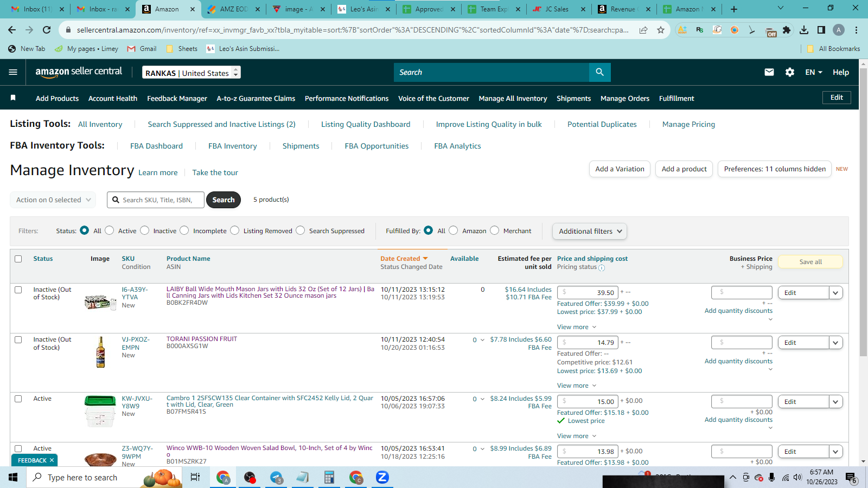
Task: Open the settings gear icon
Action: click(x=790, y=72)
